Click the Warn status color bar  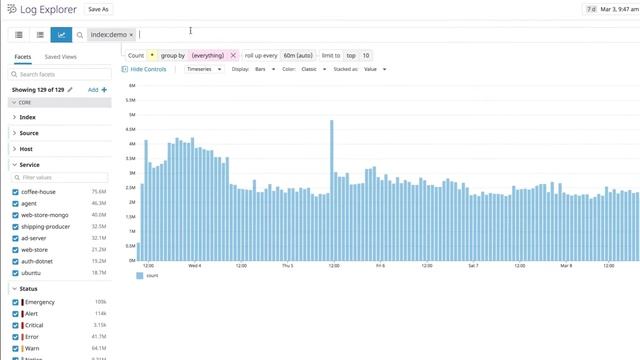point(22,349)
